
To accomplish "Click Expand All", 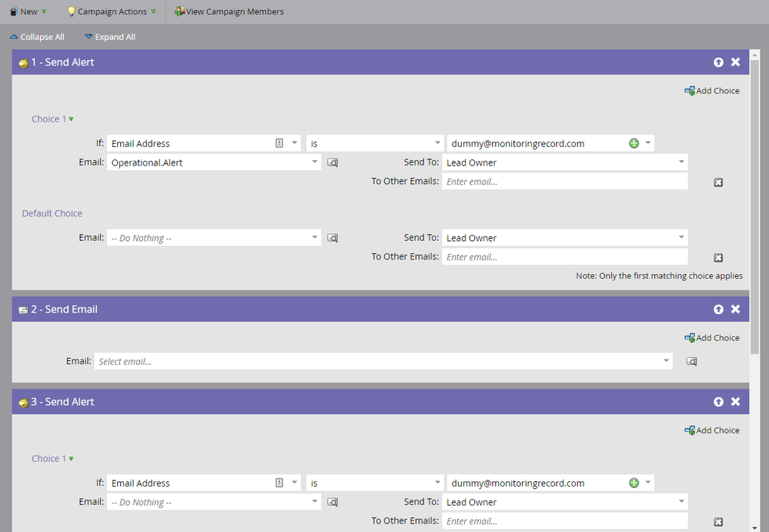I will (110, 37).
